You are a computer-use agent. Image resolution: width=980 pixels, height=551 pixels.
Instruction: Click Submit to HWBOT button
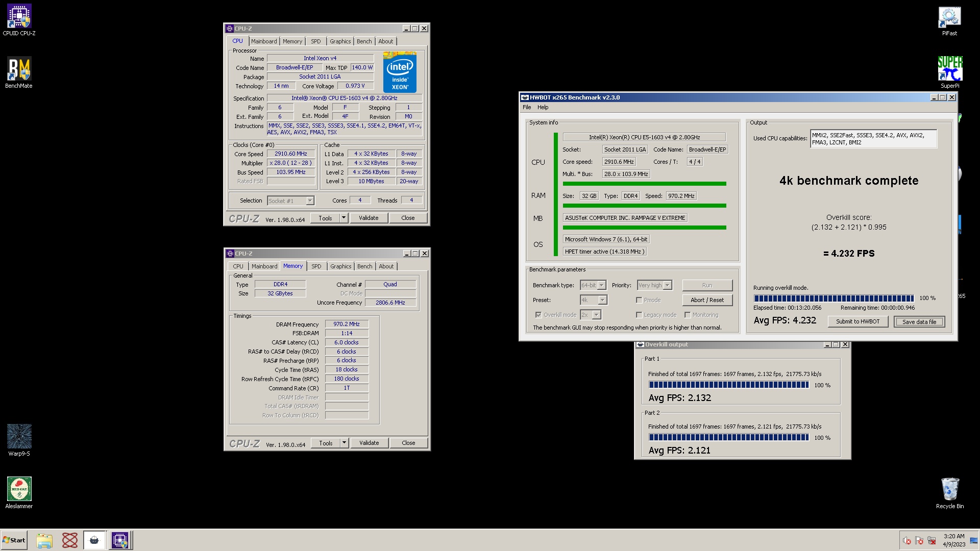coord(858,321)
